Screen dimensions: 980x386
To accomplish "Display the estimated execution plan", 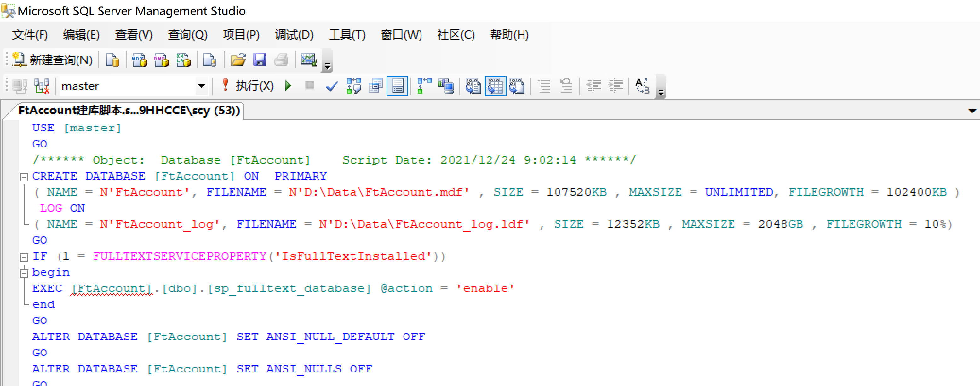I will pyautogui.click(x=354, y=86).
